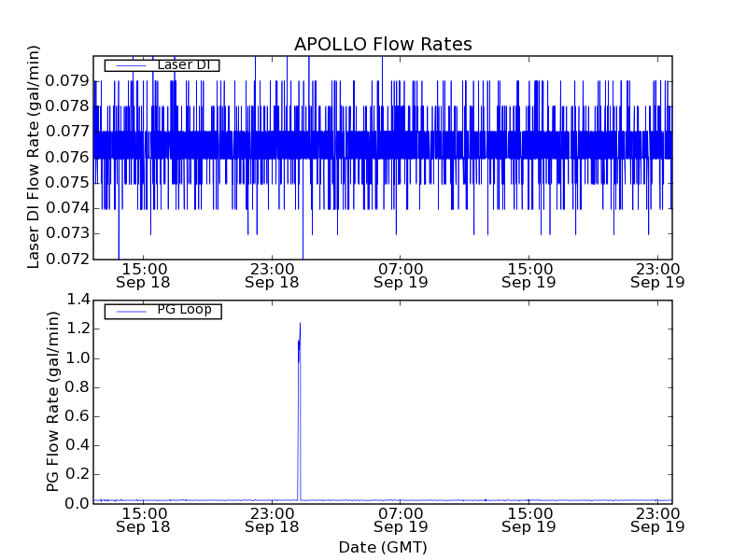
Task: Select the Laser DI legend label
Action: click(183, 65)
